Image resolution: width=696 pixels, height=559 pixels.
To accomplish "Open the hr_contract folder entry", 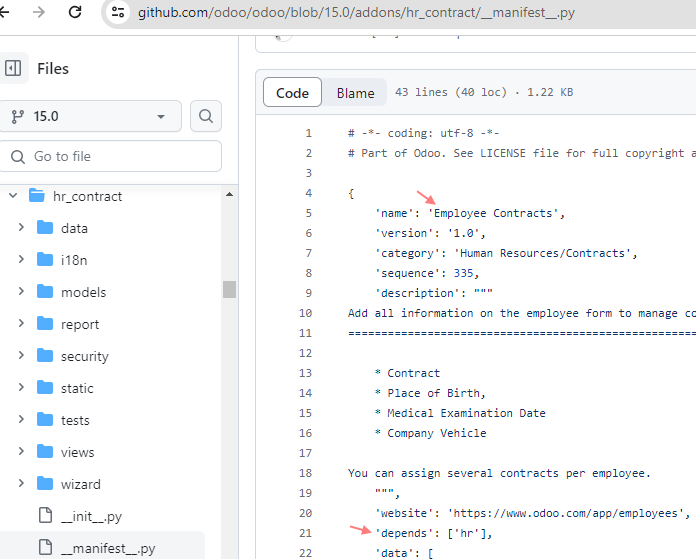I will [87, 196].
